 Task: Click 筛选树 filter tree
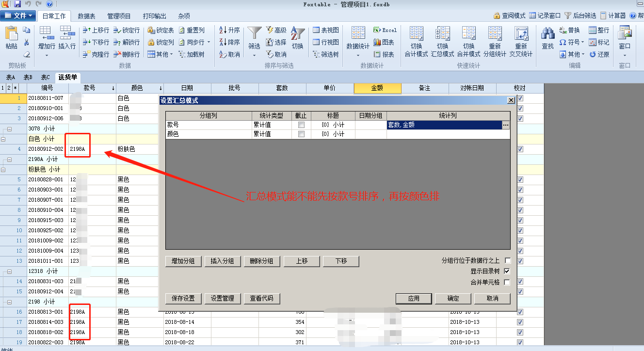pyautogui.click(x=326, y=54)
